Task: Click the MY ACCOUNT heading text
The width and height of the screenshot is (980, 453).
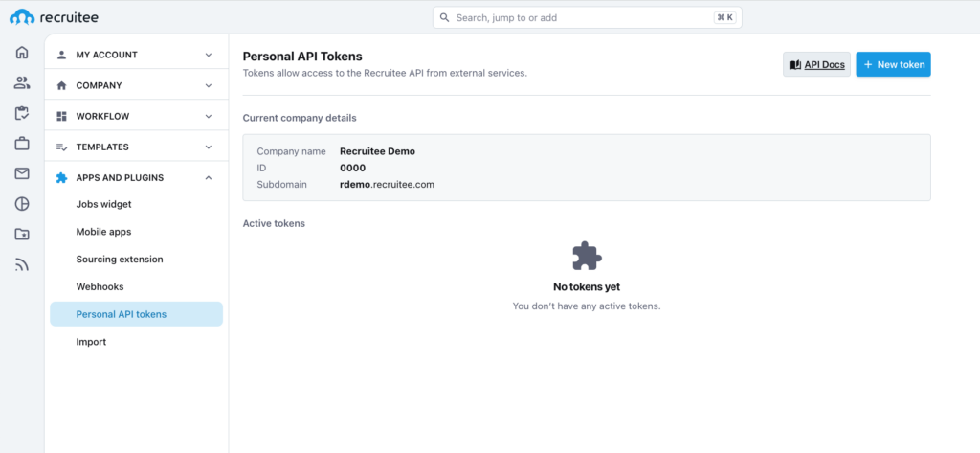Action: [x=107, y=55]
